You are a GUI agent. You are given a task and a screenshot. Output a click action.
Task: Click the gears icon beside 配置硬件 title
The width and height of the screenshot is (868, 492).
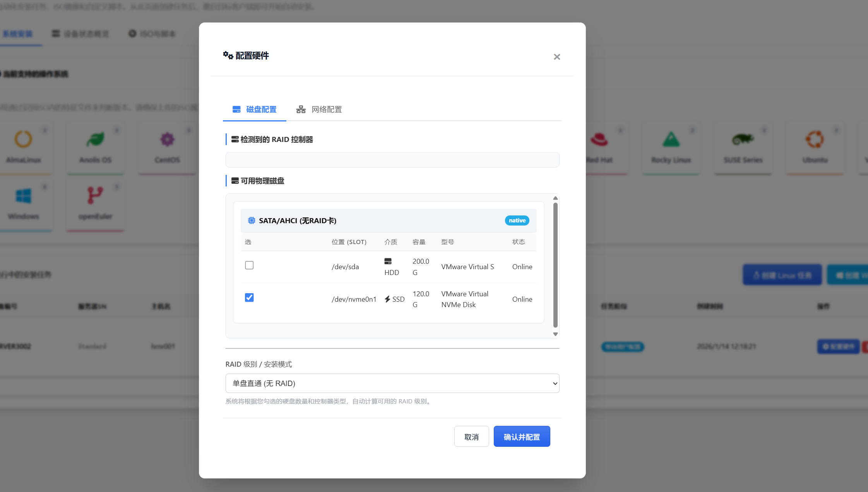click(x=228, y=55)
